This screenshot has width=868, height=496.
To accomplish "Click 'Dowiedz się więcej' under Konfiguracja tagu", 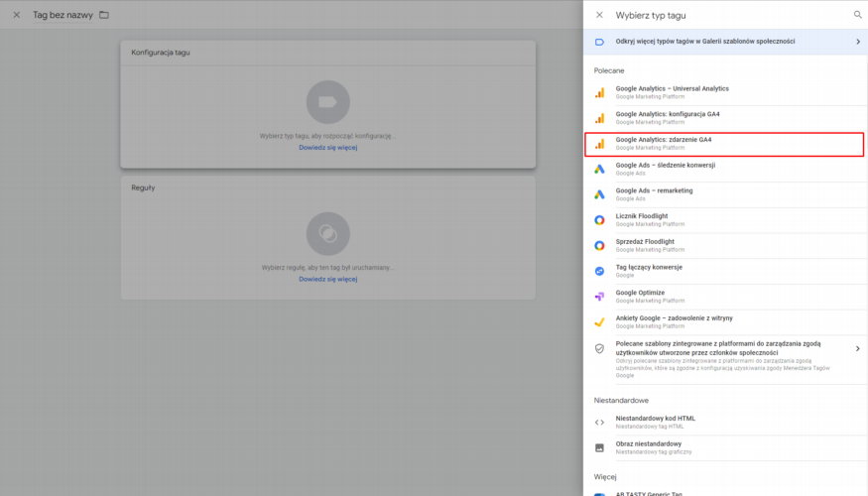I will (327, 148).
